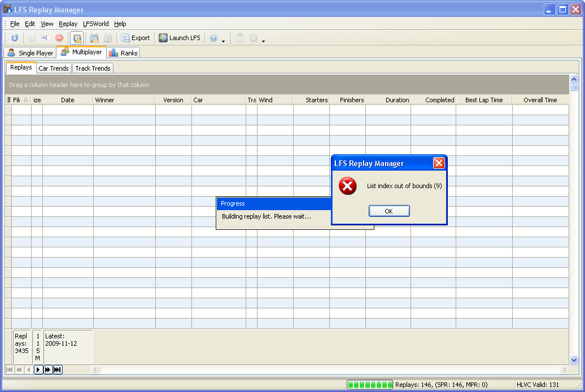Screen dimensions: 585x392
Task: Click 'Building replay list. Please wait…' message
Action: [x=267, y=216]
